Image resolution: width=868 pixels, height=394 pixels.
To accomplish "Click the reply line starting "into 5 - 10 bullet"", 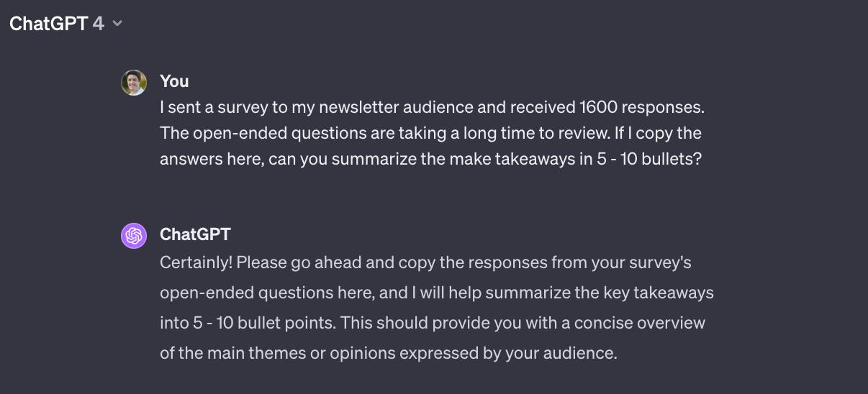I will click(432, 323).
